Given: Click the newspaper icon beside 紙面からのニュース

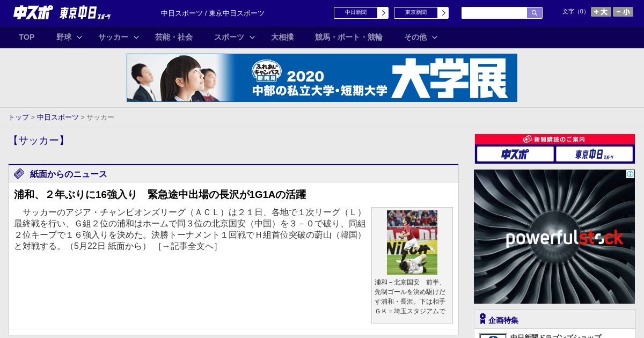Looking at the screenshot, I should 19,174.
